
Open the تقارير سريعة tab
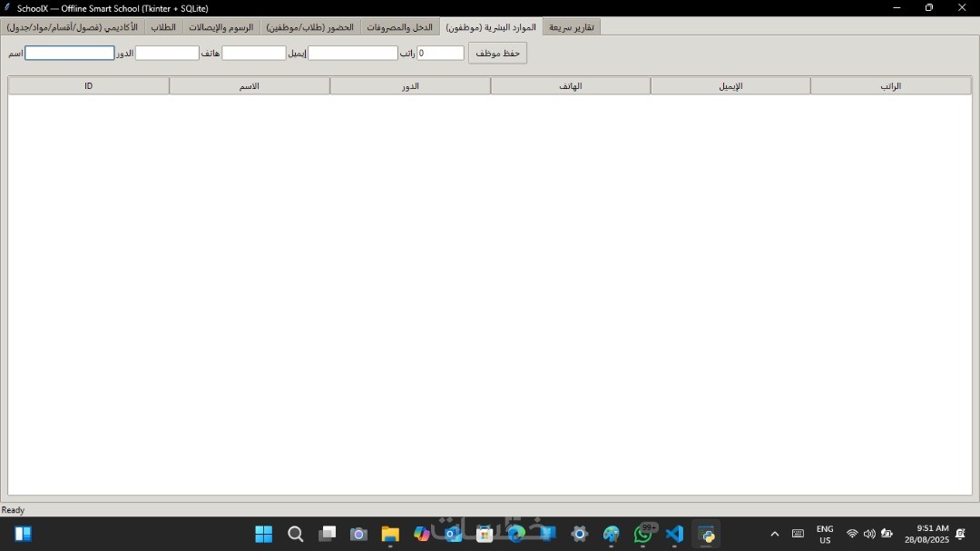tap(572, 27)
